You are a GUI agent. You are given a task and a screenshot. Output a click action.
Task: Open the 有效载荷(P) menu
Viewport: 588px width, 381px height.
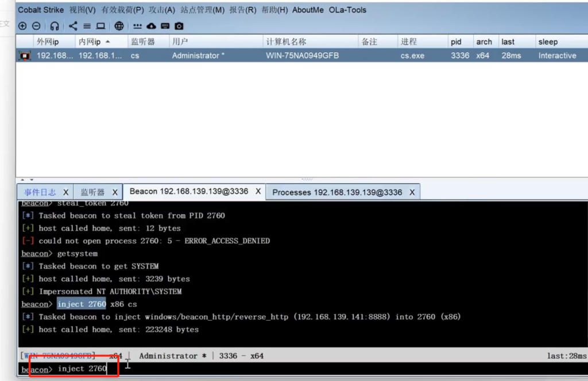[x=122, y=10]
